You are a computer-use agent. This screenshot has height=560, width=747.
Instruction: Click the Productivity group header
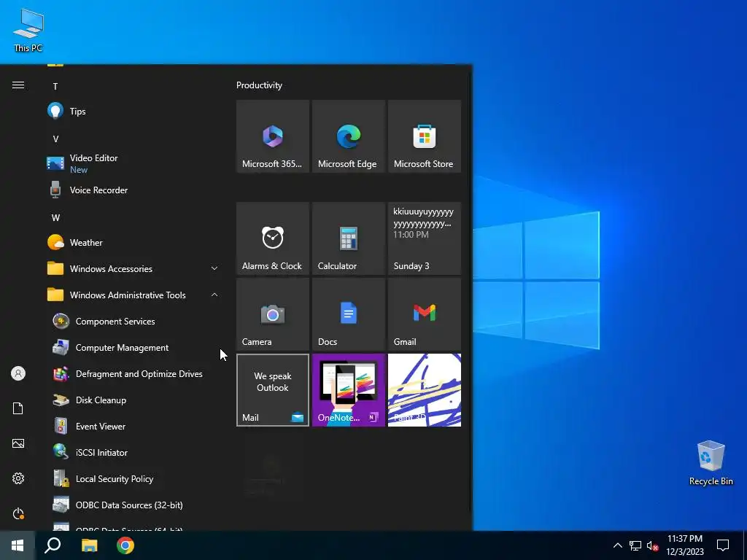point(259,85)
